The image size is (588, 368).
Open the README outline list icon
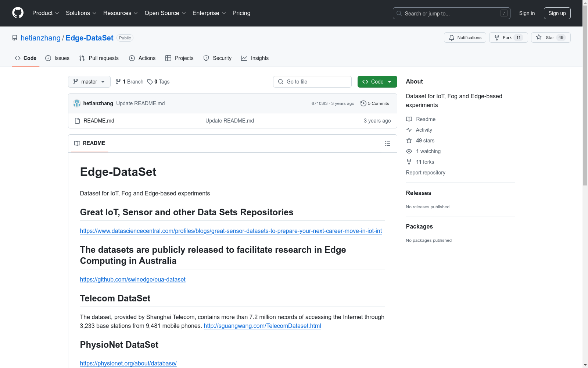(387, 144)
